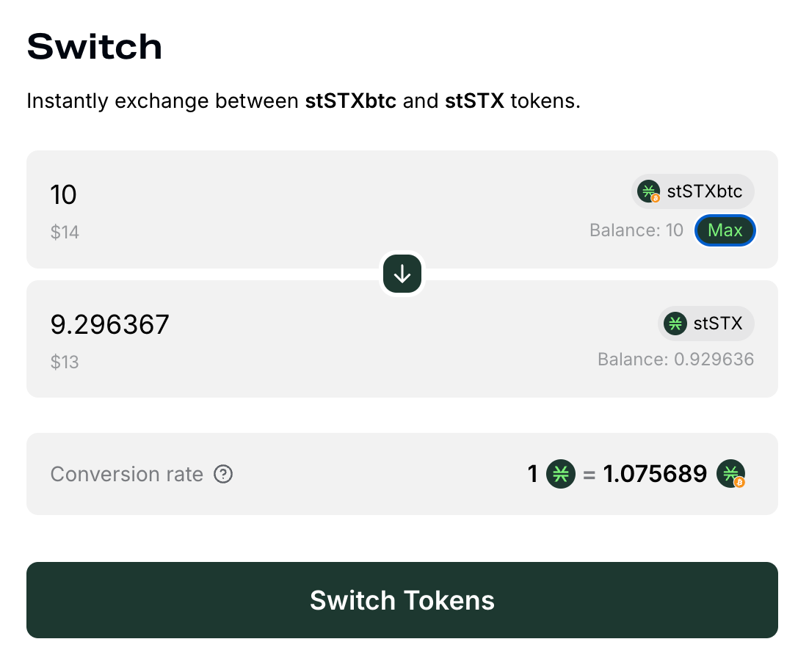Click the stSTXbtc icon in the top token pill
Viewport: 809px width, 672px height.
[649, 192]
